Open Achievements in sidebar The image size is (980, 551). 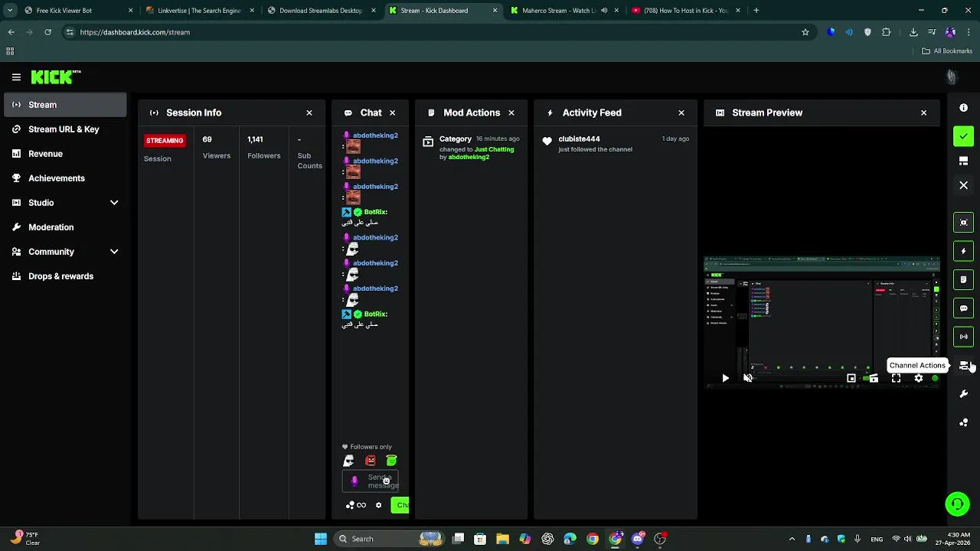tap(65, 178)
